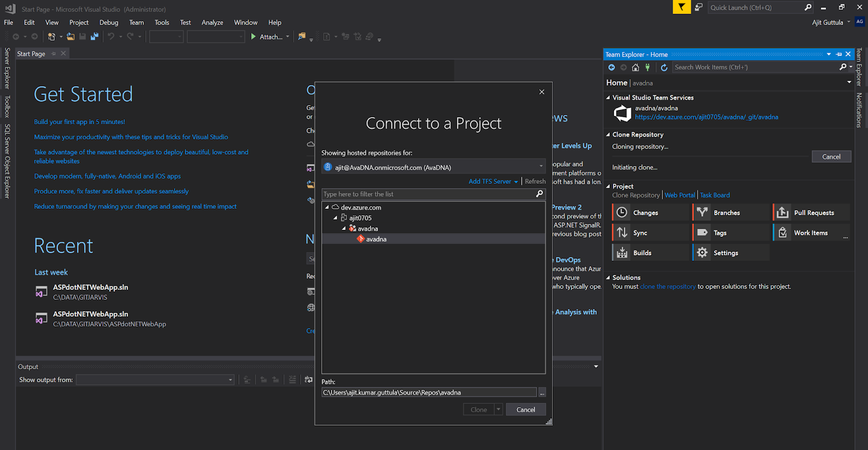This screenshot has height=450, width=868.
Task: Open the Task Board link
Action: point(715,195)
